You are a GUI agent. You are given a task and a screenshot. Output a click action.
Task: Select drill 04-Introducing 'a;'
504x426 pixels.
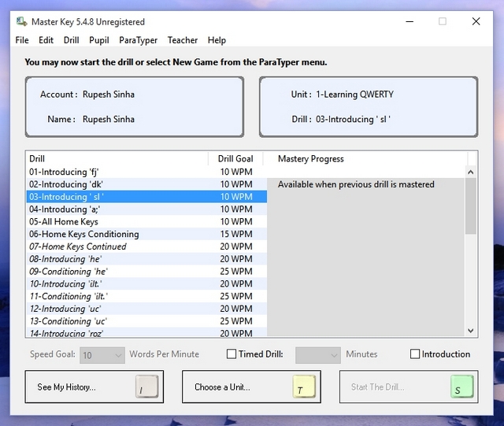click(x=146, y=209)
